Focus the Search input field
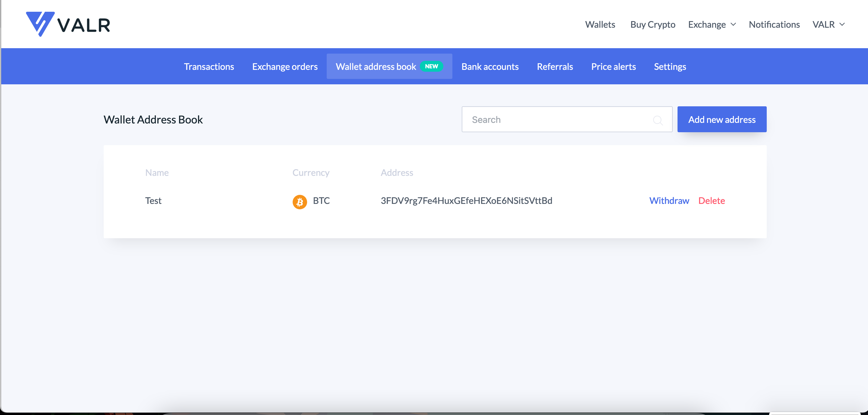This screenshot has height=415, width=868. tap(567, 120)
